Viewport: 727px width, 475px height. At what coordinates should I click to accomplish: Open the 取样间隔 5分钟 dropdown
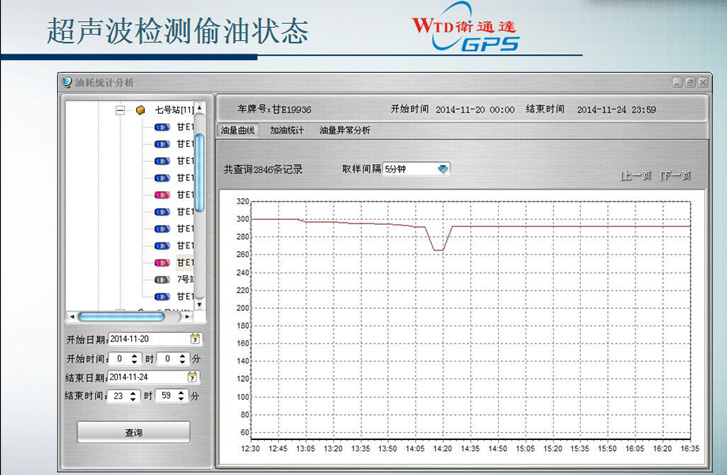click(x=443, y=169)
